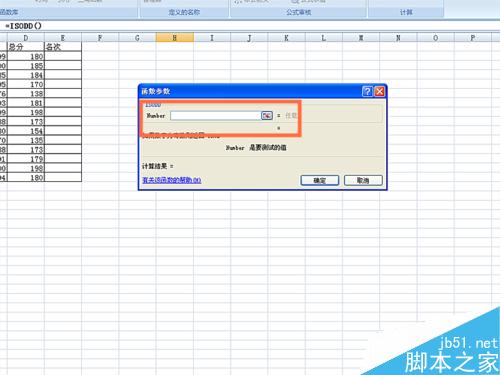Select the cell containing 179

pyautogui.click(x=26, y=159)
